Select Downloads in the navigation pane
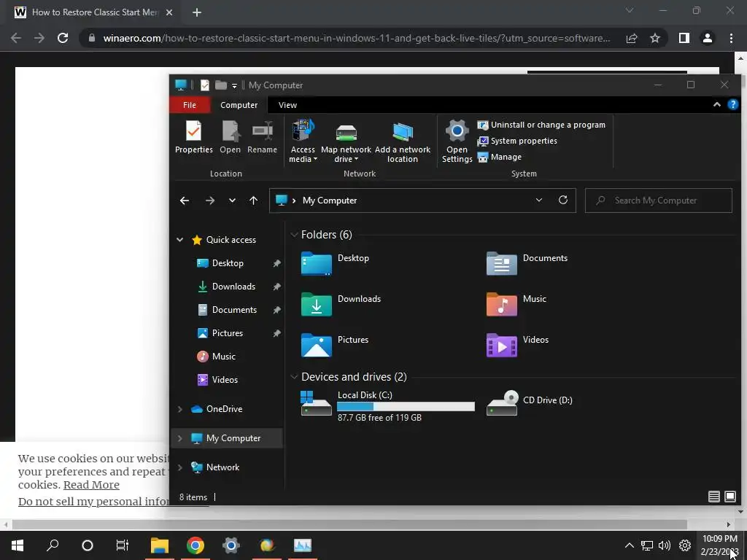 click(233, 286)
